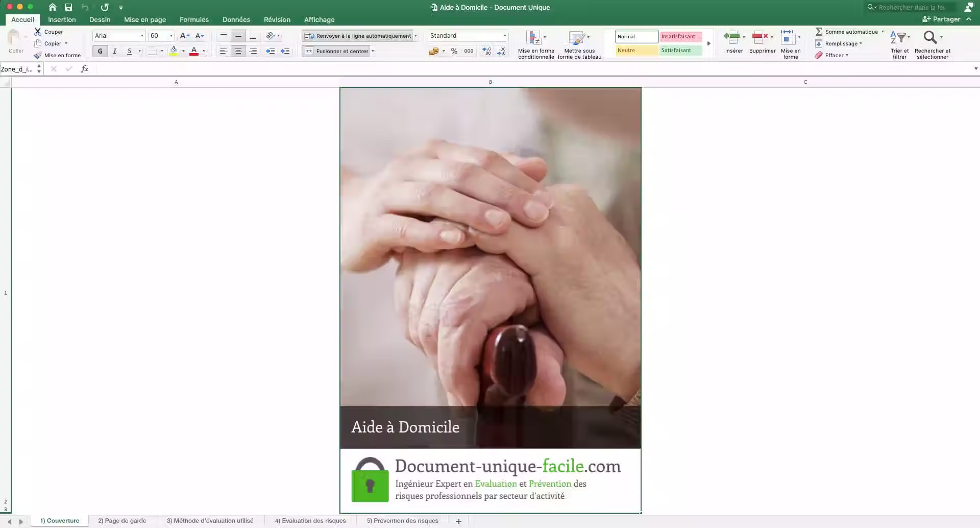Toggle bold formatting with G button

pos(100,51)
